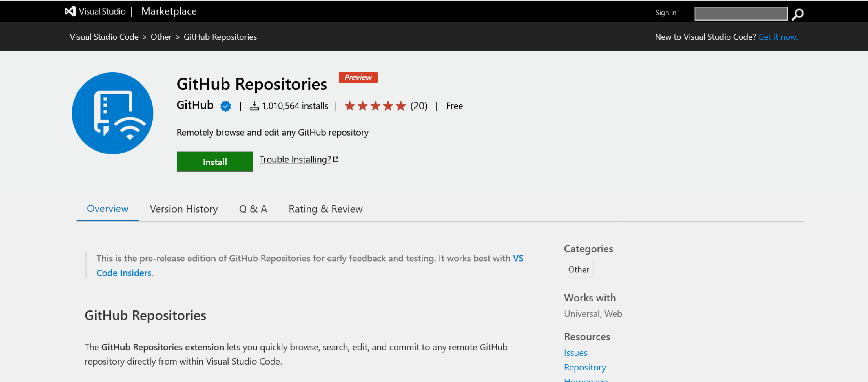Image resolution: width=868 pixels, height=382 pixels.
Task: Open the Trouble Installing link
Action: point(295,159)
